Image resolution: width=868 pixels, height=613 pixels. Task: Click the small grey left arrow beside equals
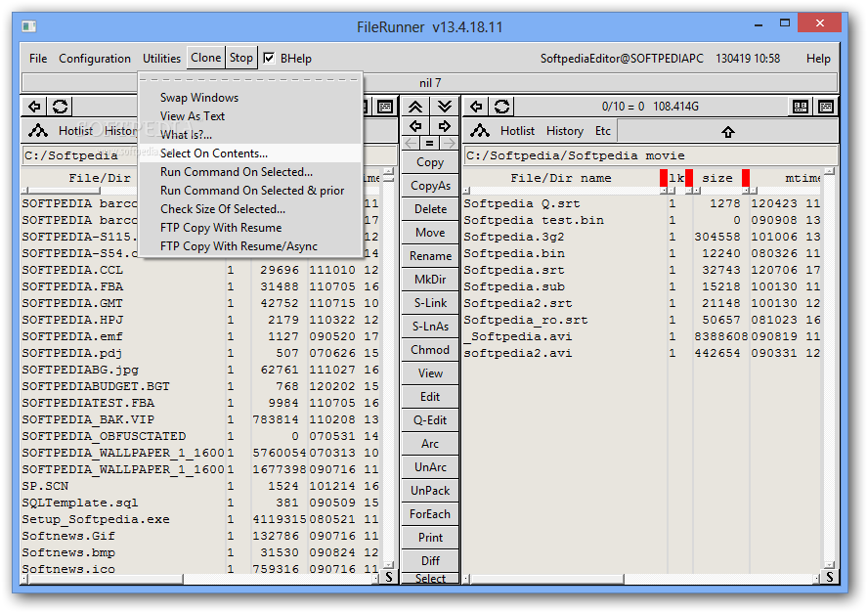click(411, 143)
